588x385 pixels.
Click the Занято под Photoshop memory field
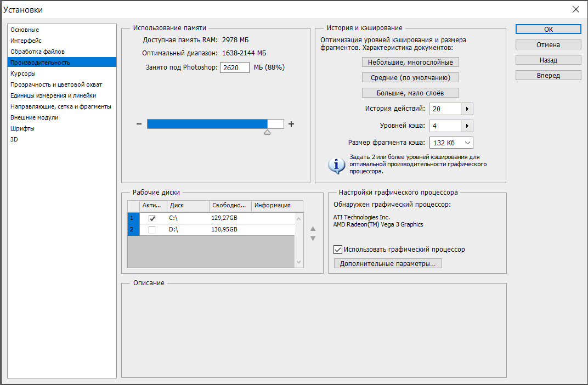click(x=234, y=67)
